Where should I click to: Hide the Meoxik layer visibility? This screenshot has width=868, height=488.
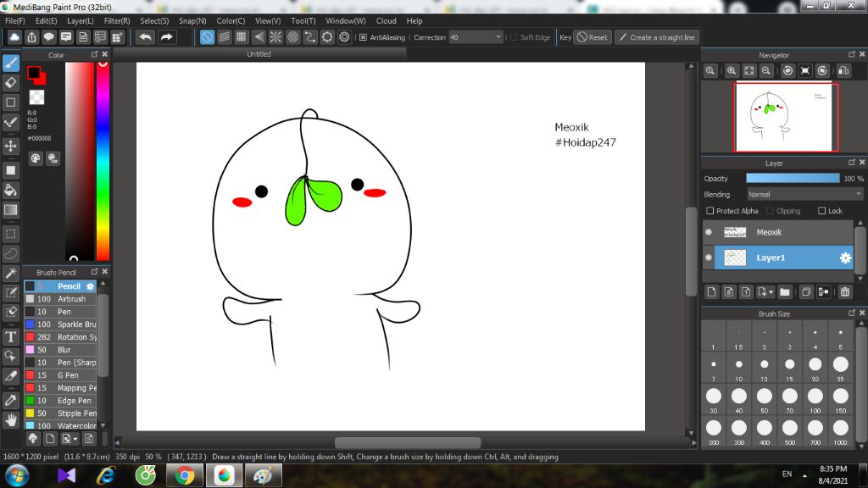(x=709, y=232)
